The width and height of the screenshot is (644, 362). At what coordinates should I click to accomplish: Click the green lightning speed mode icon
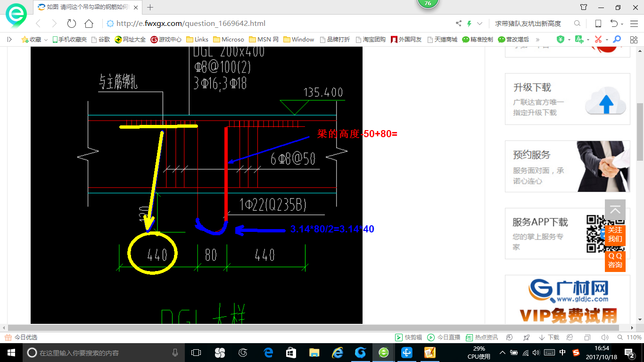pos(469,24)
